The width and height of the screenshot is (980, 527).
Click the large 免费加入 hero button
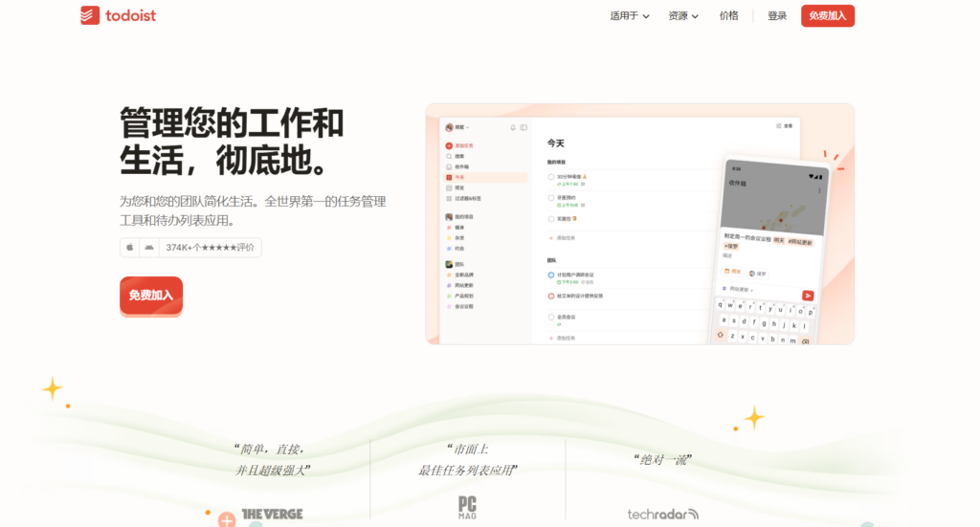151,296
